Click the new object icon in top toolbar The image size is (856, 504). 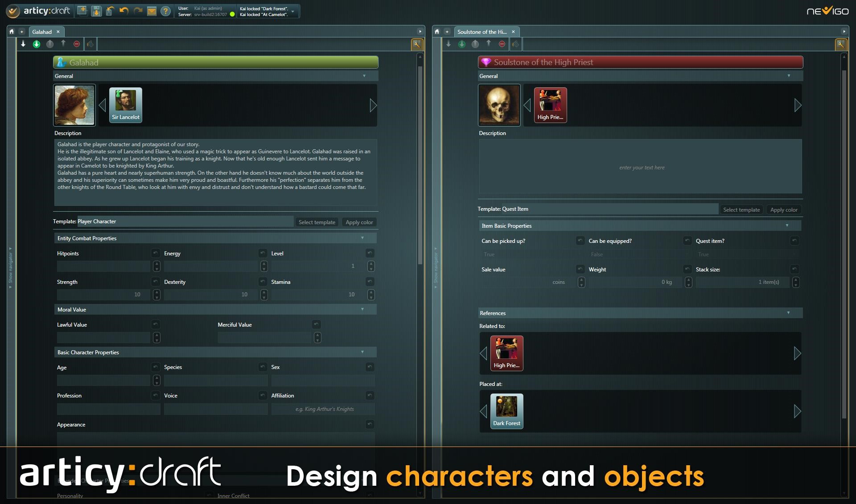82,11
